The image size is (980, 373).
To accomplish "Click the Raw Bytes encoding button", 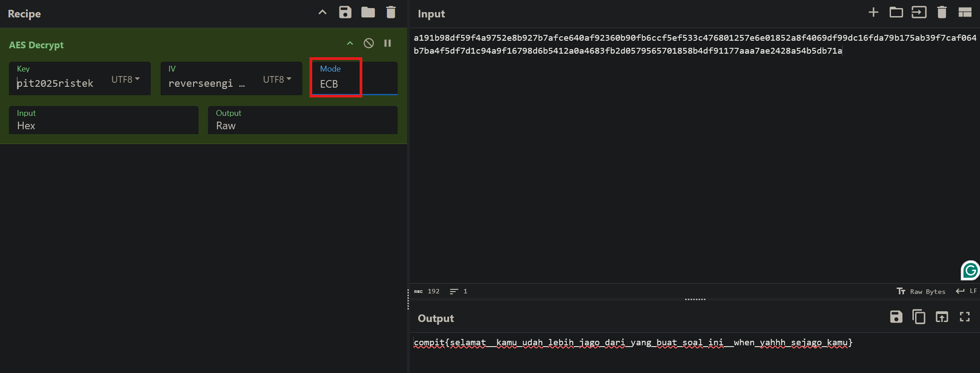I will pyautogui.click(x=921, y=292).
